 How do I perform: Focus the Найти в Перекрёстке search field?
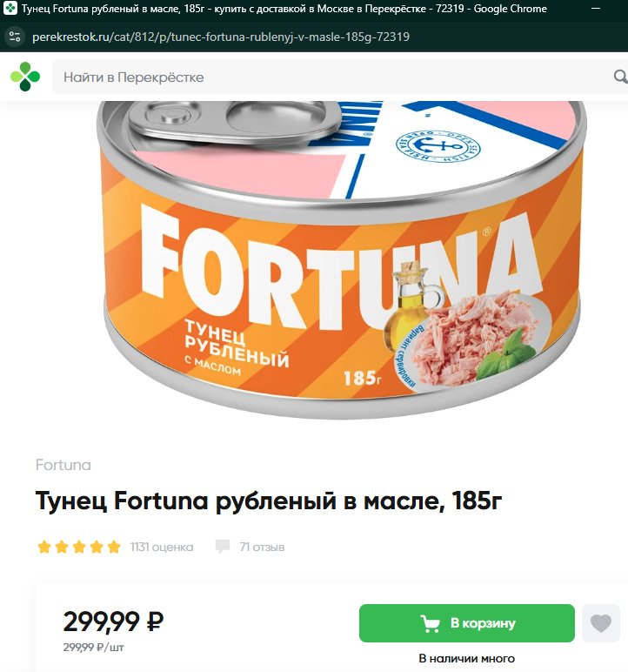tap(334, 77)
